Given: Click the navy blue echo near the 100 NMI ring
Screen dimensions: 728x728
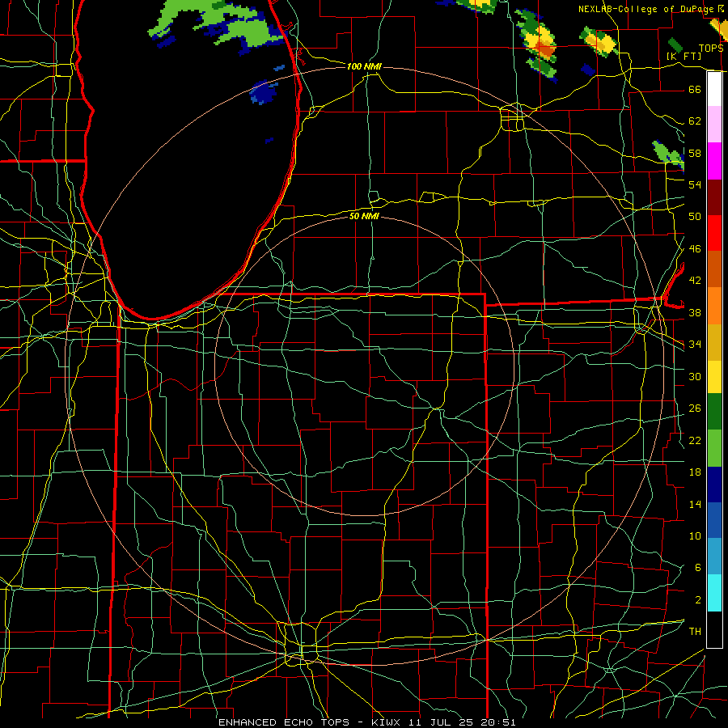Looking at the screenshot, I should [x=264, y=92].
